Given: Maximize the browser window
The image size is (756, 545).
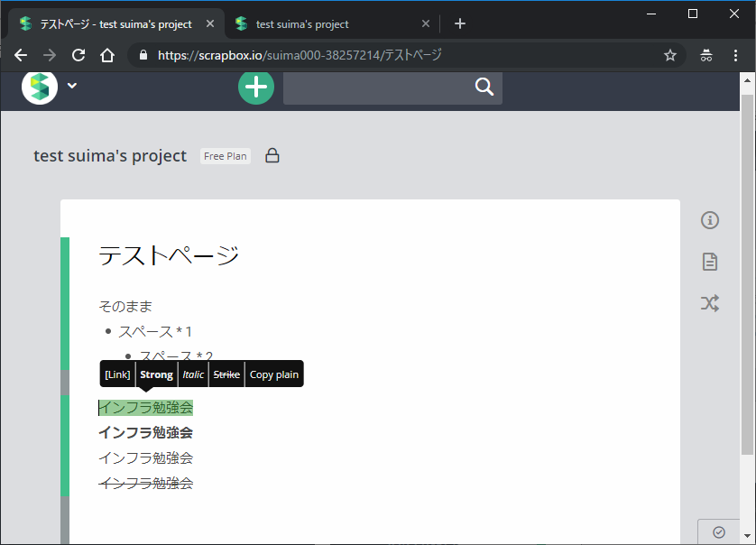Looking at the screenshot, I should coord(693,14).
